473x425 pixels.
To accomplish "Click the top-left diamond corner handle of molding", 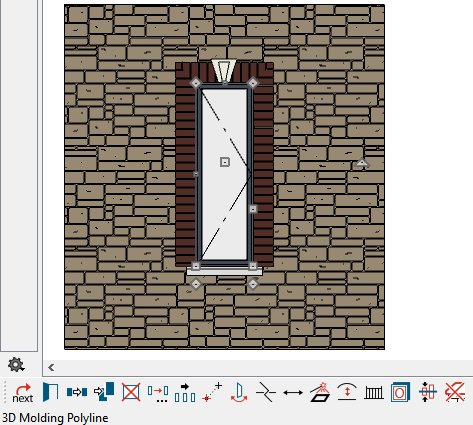I will 196,83.
